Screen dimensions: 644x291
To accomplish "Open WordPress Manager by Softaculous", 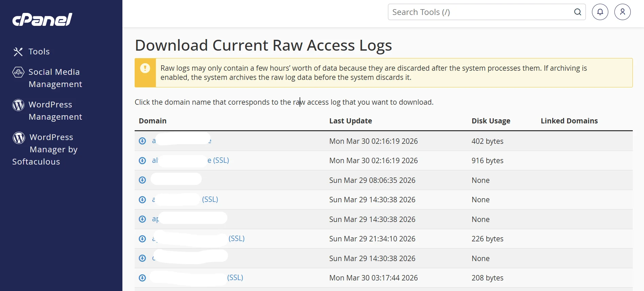I will point(45,149).
